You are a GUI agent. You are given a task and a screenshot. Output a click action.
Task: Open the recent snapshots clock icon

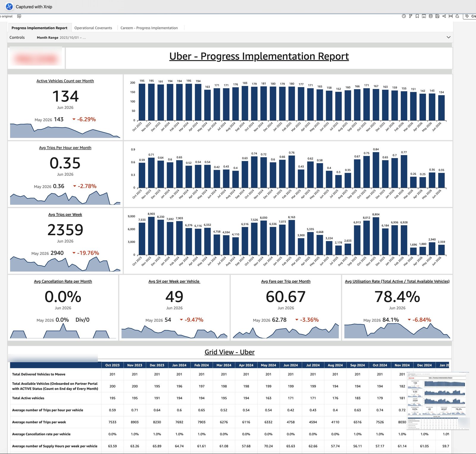(404, 16)
